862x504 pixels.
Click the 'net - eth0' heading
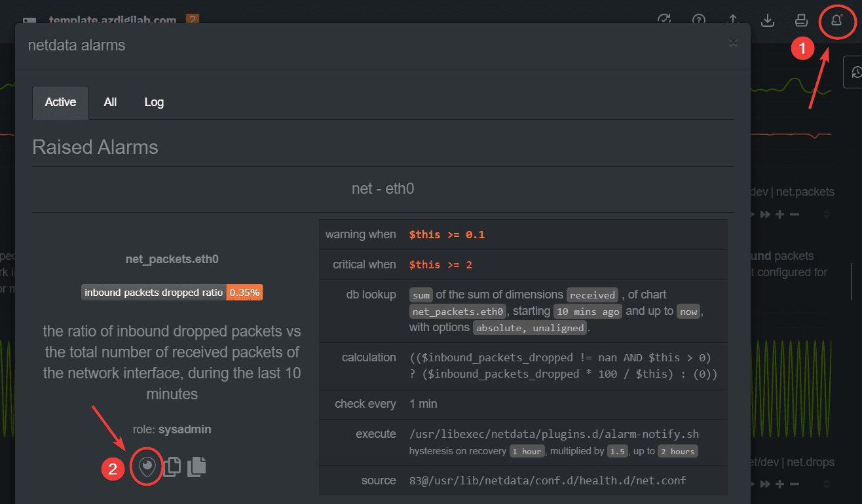383,189
